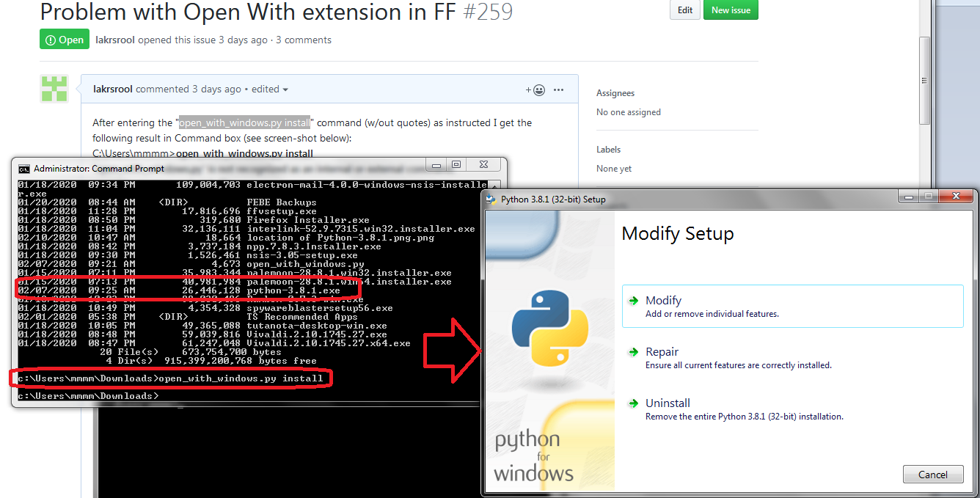Click the Python Setup title bar icon
The image size is (980, 498).
pos(491,199)
